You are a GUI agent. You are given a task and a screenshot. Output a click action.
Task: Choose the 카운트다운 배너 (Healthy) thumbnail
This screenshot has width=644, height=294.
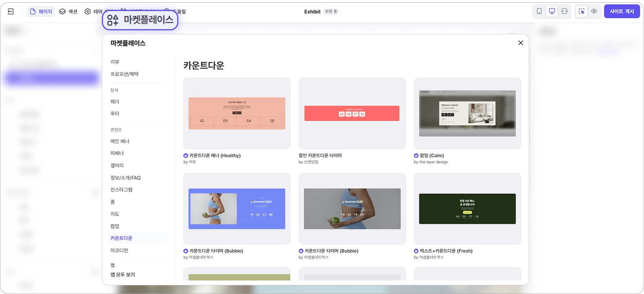coord(237,114)
